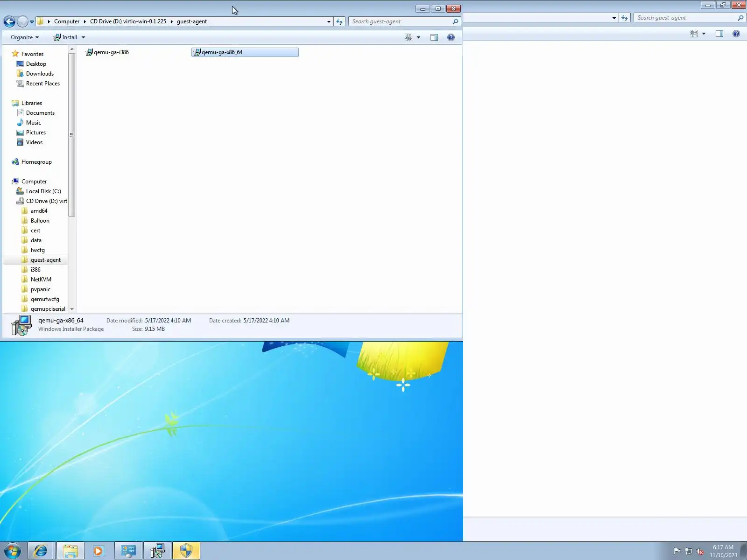The image size is (747, 560).
Task: Toggle the preview pane in the background window
Action: [x=719, y=34]
